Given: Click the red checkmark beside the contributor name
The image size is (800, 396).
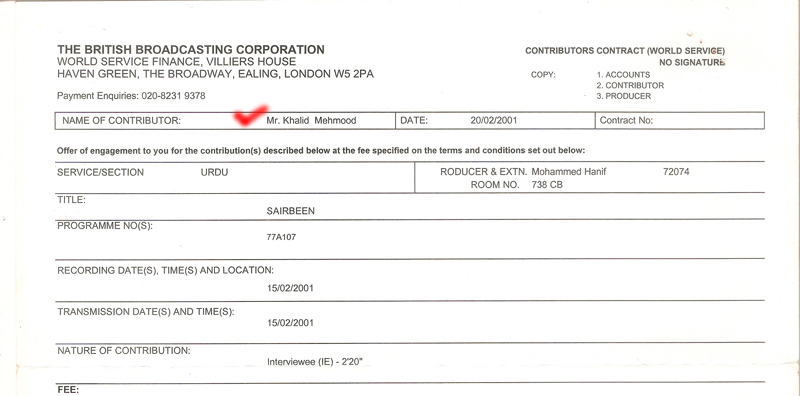Looking at the screenshot, I should [251, 115].
